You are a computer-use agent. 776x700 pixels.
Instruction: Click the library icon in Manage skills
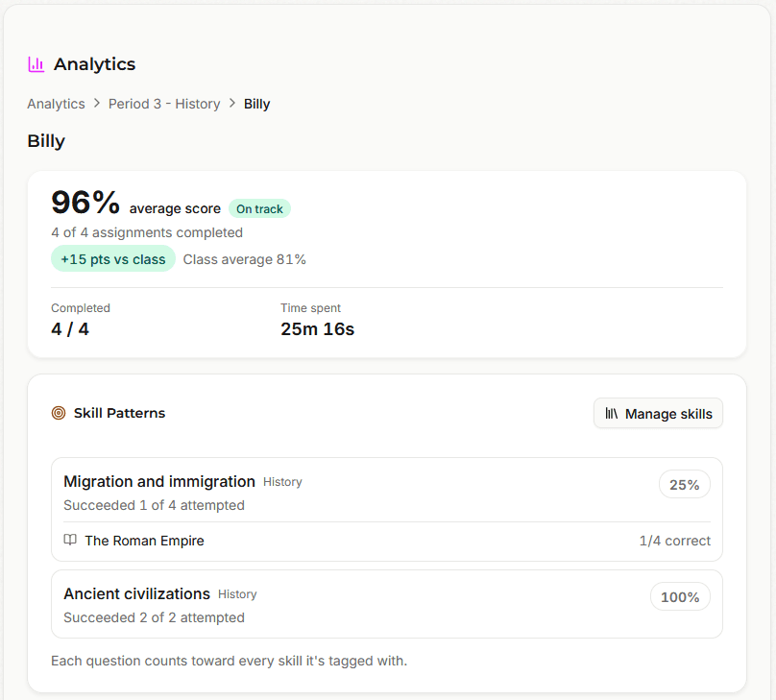[612, 414]
